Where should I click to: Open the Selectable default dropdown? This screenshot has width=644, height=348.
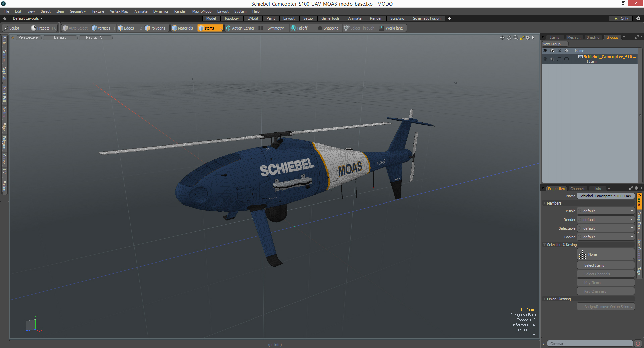[x=608, y=228]
